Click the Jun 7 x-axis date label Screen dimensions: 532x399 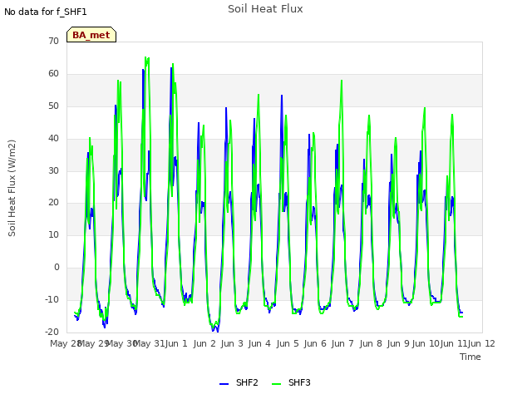(342, 343)
